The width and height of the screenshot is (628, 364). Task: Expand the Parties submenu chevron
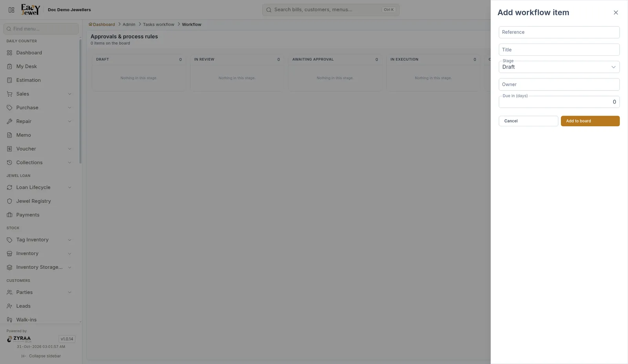(x=70, y=292)
